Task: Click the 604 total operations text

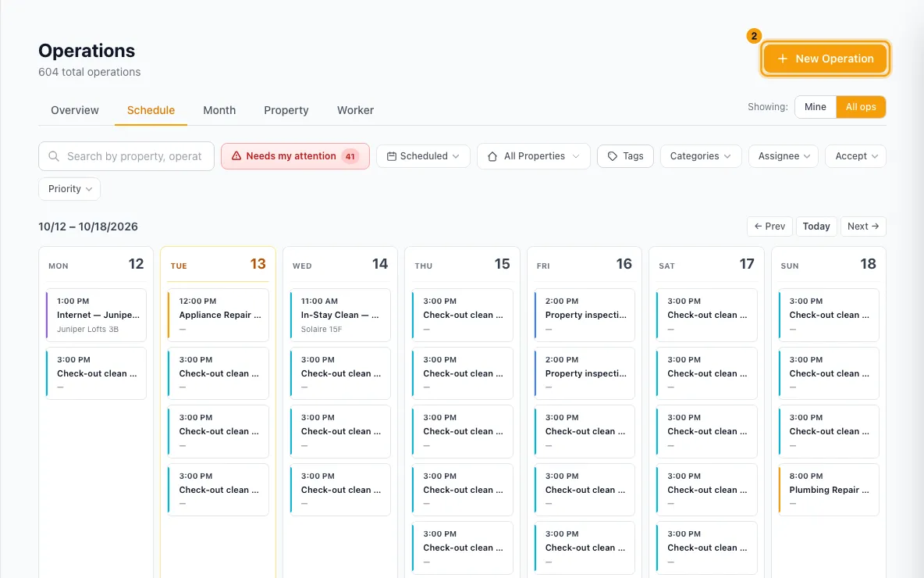Action: 90,72
